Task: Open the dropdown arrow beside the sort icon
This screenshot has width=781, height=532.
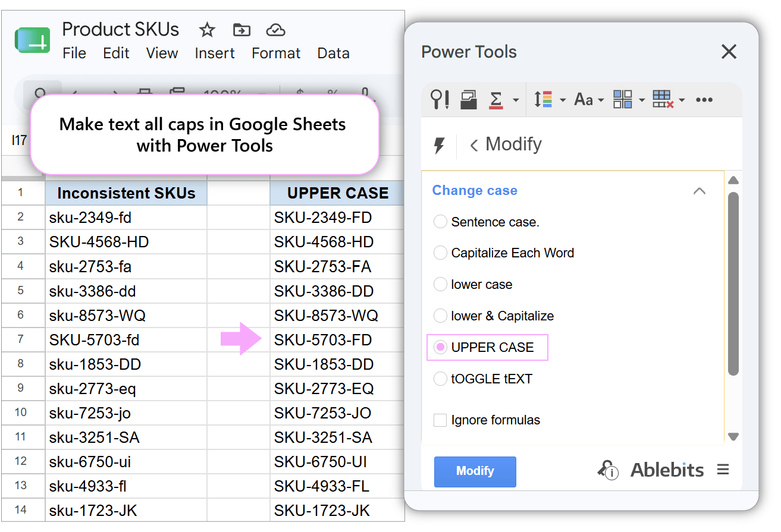Action: (x=563, y=100)
